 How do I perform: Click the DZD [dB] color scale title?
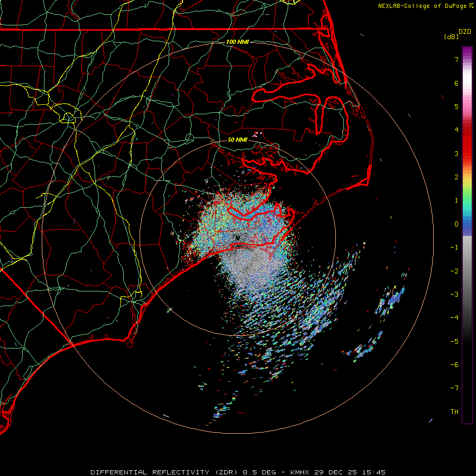pyautogui.click(x=458, y=34)
